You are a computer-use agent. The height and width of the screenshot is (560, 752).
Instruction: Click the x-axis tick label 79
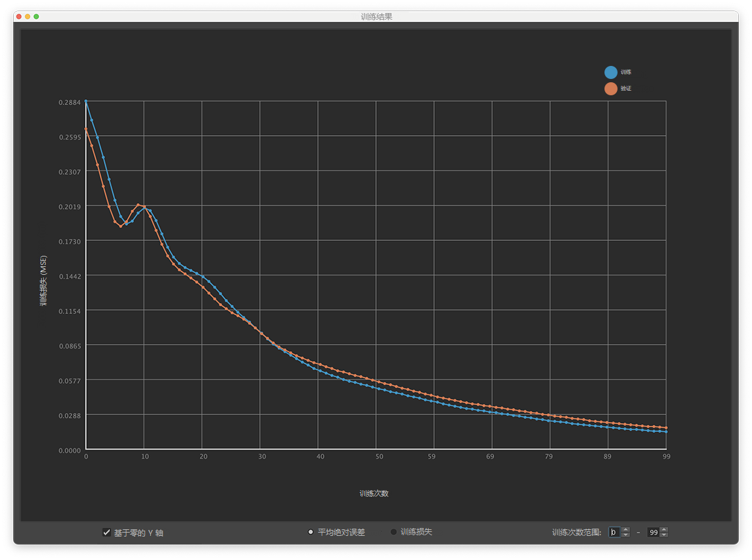coord(548,457)
